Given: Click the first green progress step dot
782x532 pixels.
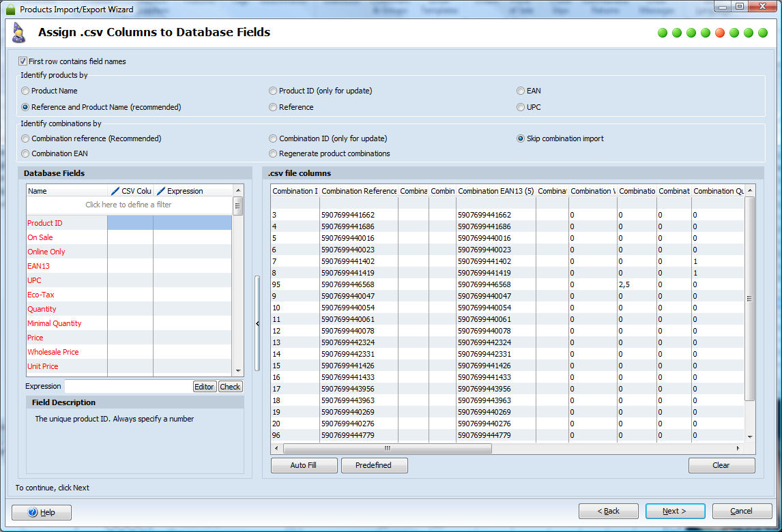Looking at the screenshot, I should pos(663,33).
